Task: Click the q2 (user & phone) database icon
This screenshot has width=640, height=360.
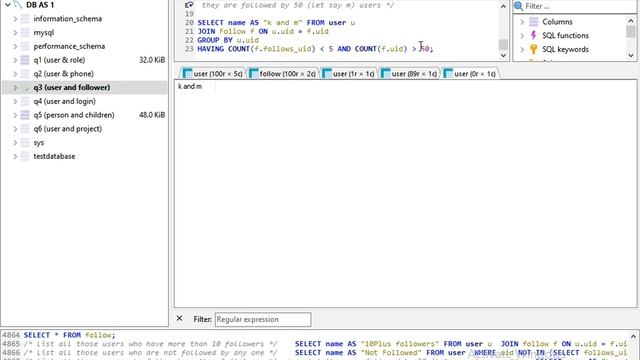Action: (25, 74)
